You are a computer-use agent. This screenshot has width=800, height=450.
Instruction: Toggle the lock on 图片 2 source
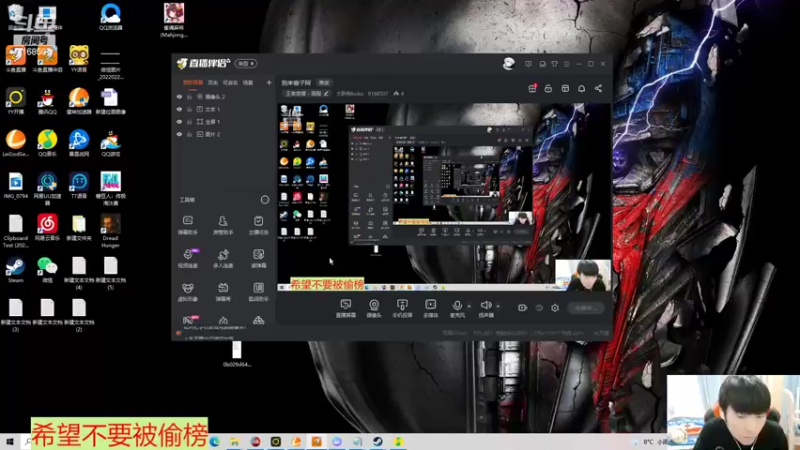pyautogui.click(x=189, y=134)
